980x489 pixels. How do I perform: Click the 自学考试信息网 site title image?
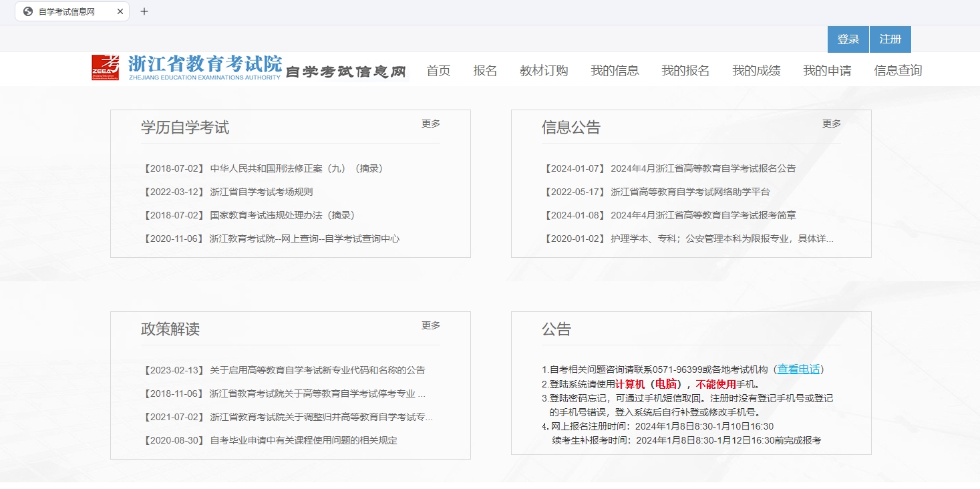[346, 69]
